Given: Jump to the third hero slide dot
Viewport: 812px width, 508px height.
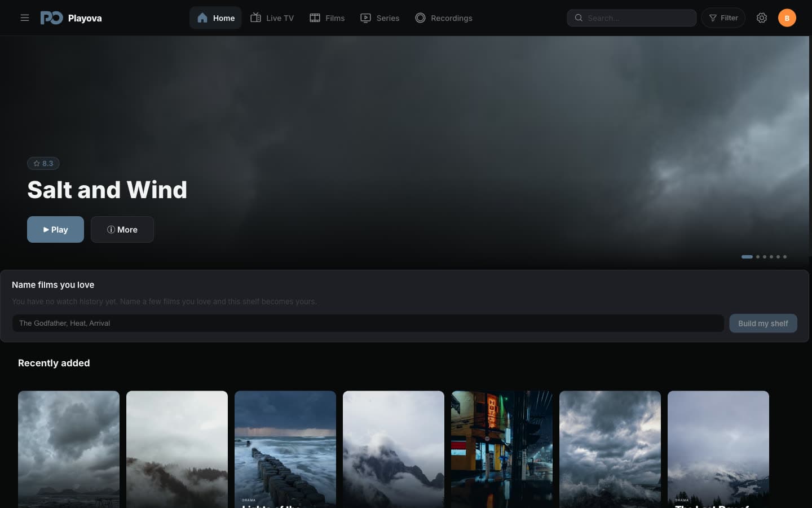Looking at the screenshot, I should (x=765, y=257).
